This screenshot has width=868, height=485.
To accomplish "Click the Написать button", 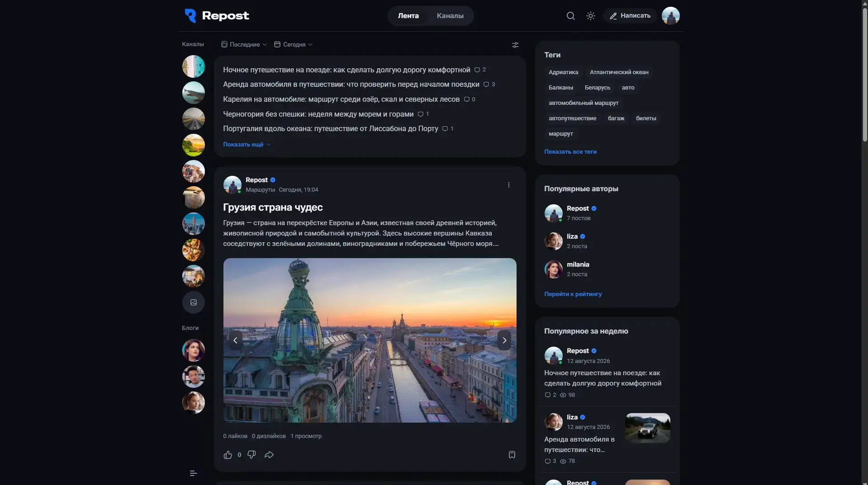I will 630,16.
